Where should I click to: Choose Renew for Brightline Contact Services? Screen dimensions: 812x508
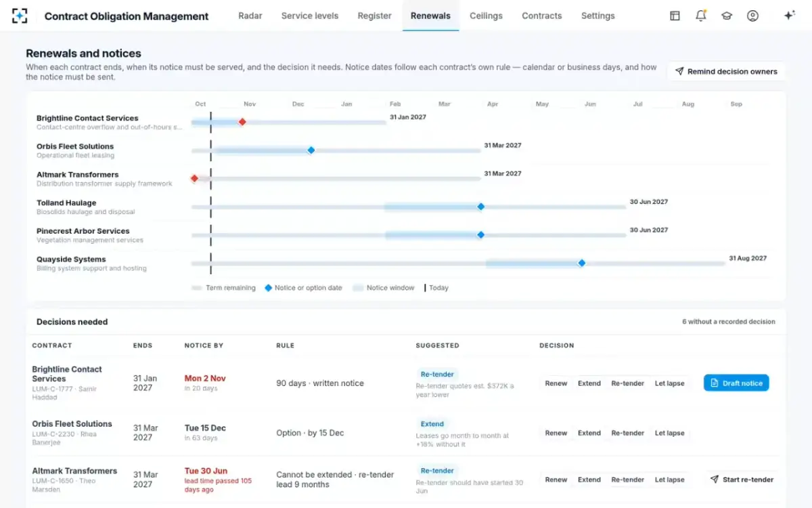(556, 383)
